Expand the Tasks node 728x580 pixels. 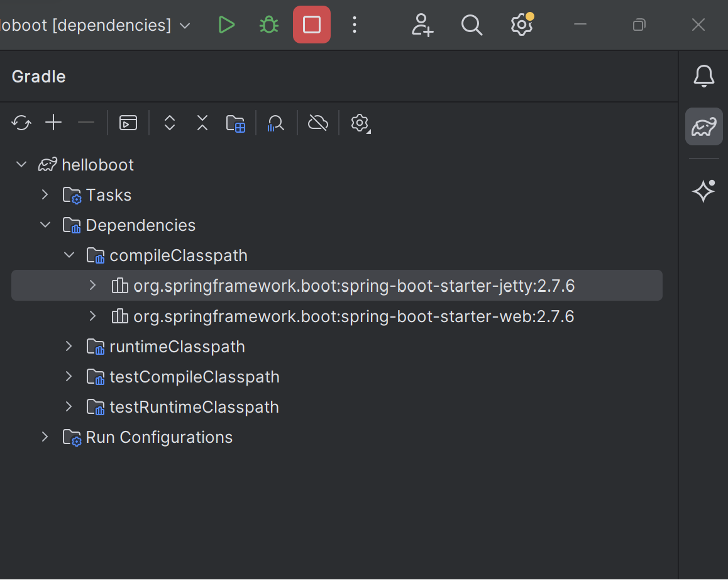click(45, 195)
